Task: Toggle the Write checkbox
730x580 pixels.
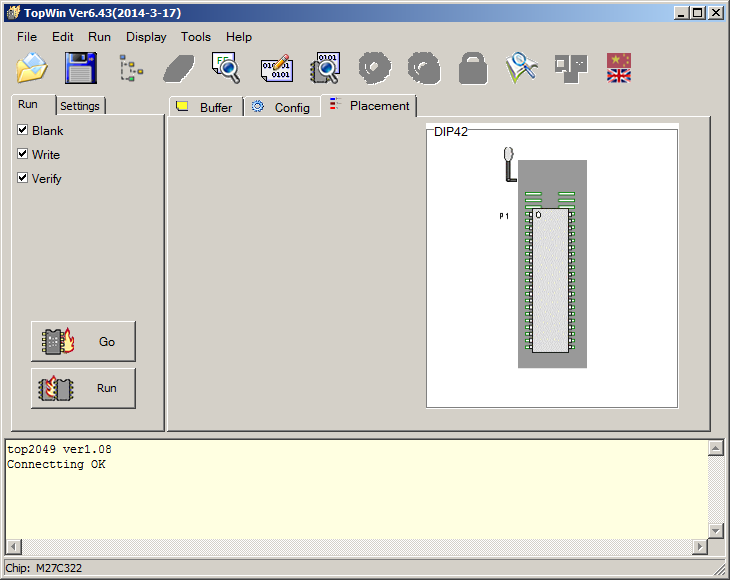Action: pos(23,155)
